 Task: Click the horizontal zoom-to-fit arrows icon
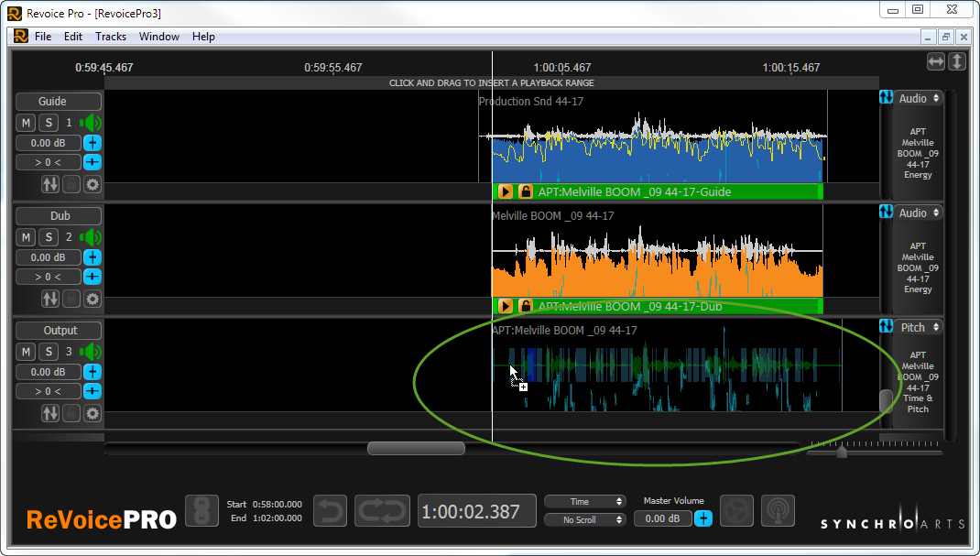[935, 61]
